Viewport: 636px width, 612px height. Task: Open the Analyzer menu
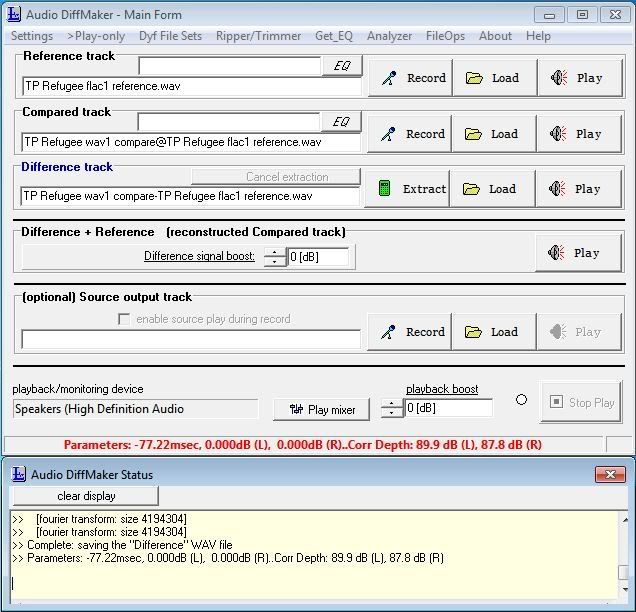(389, 36)
